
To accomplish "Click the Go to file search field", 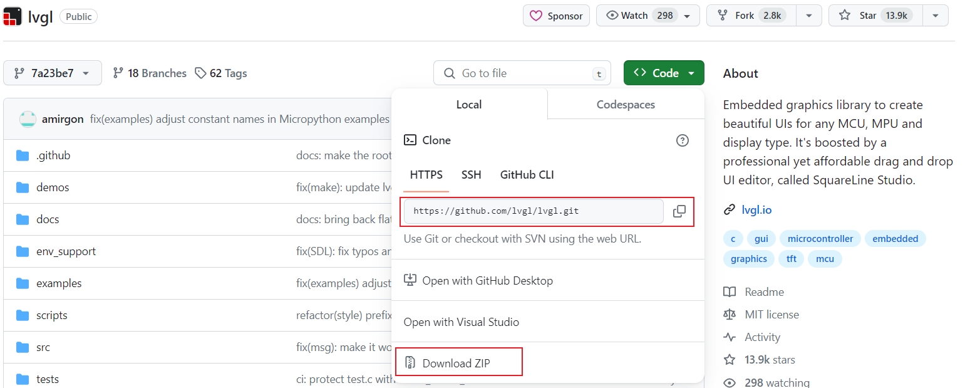I will coord(522,73).
